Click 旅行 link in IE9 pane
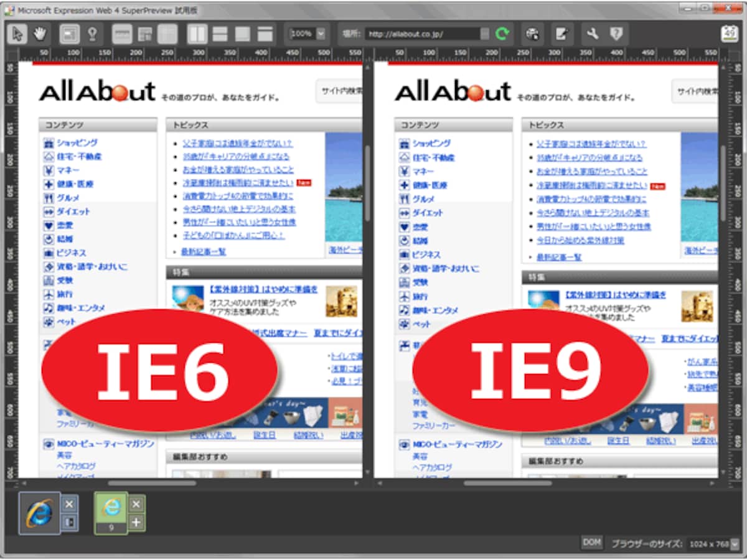The height and width of the screenshot is (560, 747). coord(420,296)
